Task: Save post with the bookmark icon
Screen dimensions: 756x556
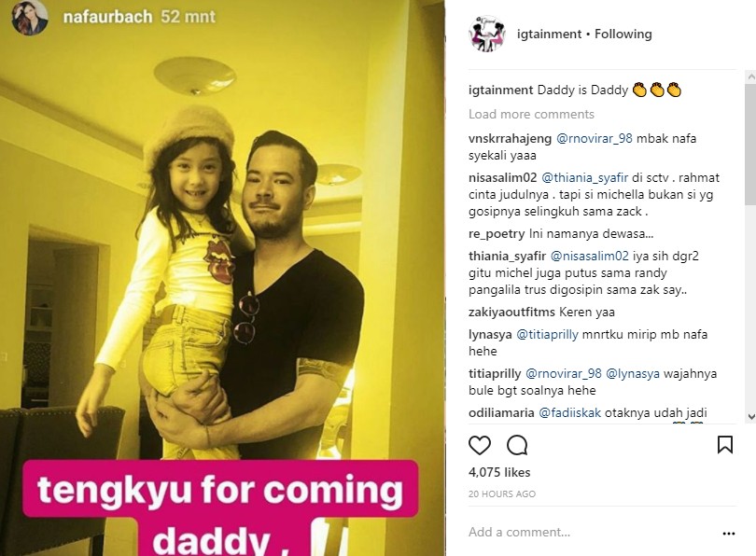Action: click(x=724, y=445)
